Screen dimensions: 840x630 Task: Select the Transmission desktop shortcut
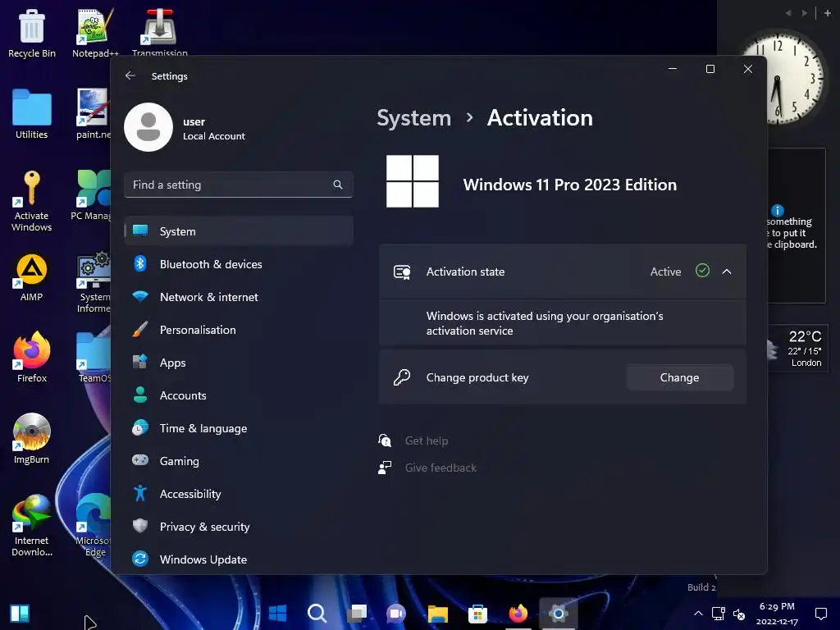click(x=160, y=32)
